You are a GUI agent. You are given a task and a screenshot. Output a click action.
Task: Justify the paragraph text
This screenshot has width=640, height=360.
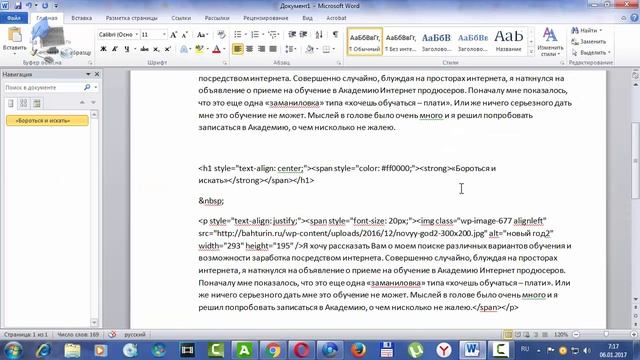point(273,49)
